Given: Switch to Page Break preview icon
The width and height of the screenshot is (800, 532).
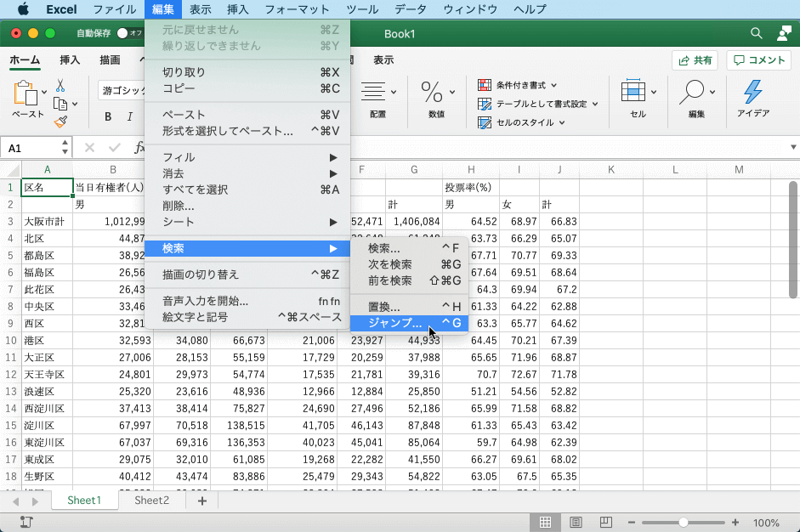Looking at the screenshot, I should click(x=605, y=523).
